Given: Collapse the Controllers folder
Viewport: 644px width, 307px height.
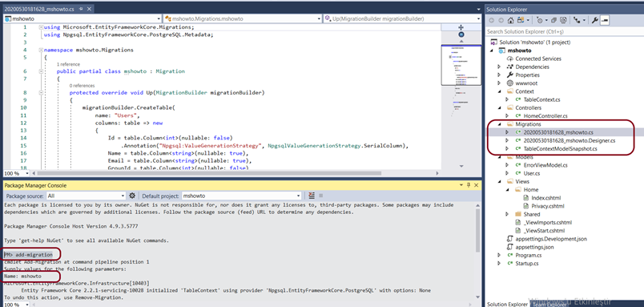Looking at the screenshot, I should [x=500, y=107].
